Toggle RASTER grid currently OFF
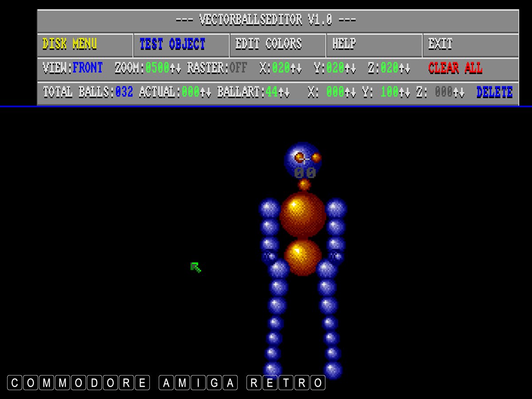This screenshot has height=399, width=532. coord(238,68)
